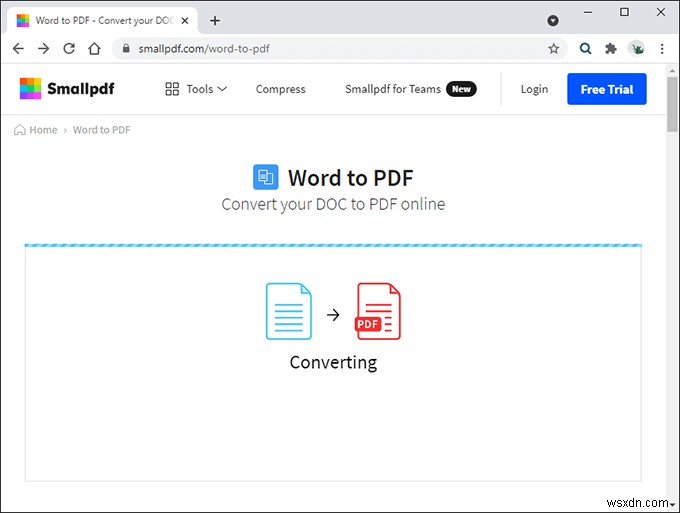Open the Chrome profile avatar
This screenshot has height=513, width=680.
coord(636,49)
